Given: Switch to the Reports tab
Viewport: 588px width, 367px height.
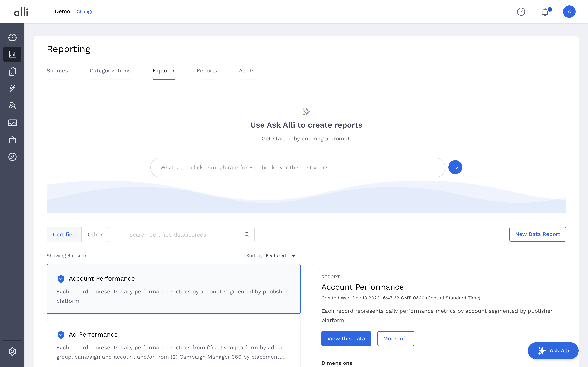Looking at the screenshot, I should coord(207,71).
